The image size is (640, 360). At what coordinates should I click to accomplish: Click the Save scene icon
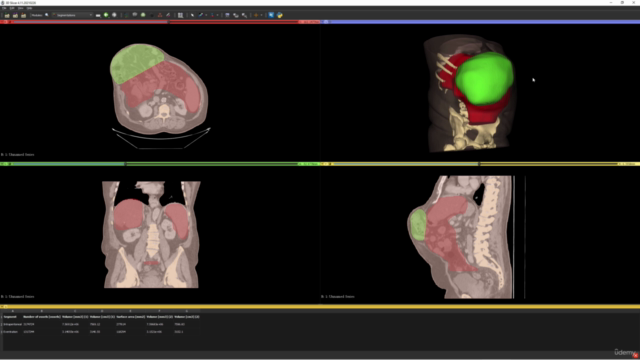(x=23, y=15)
